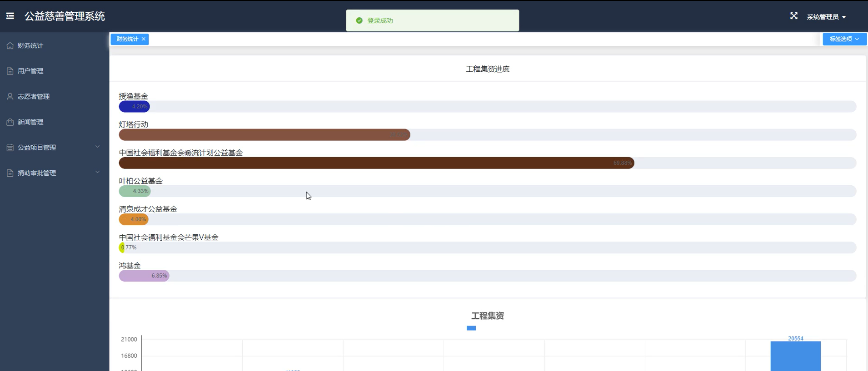868x371 pixels.
Task: Click the 叶柏公益基金 project label
Action: pos(141,181)
